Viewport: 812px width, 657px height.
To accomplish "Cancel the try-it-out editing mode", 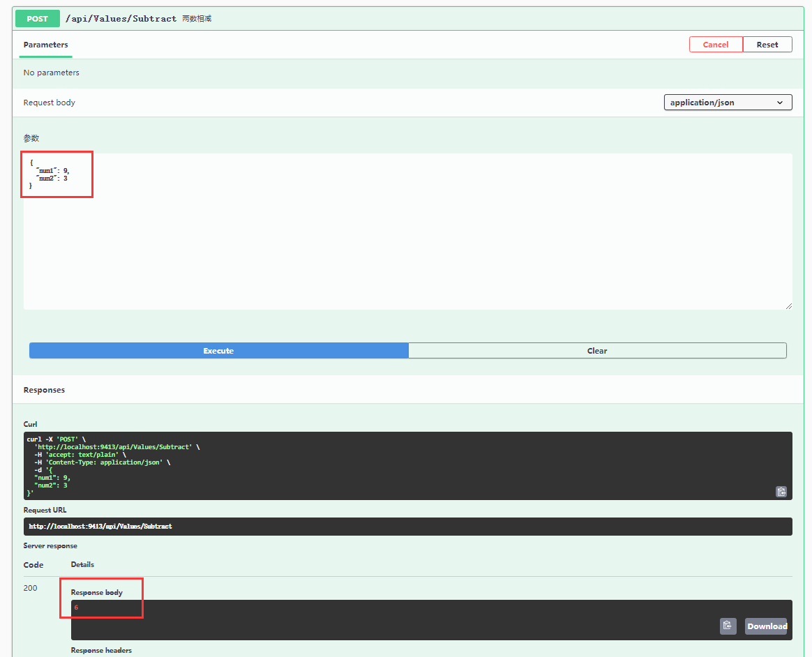I will click(x=716, y=44).
